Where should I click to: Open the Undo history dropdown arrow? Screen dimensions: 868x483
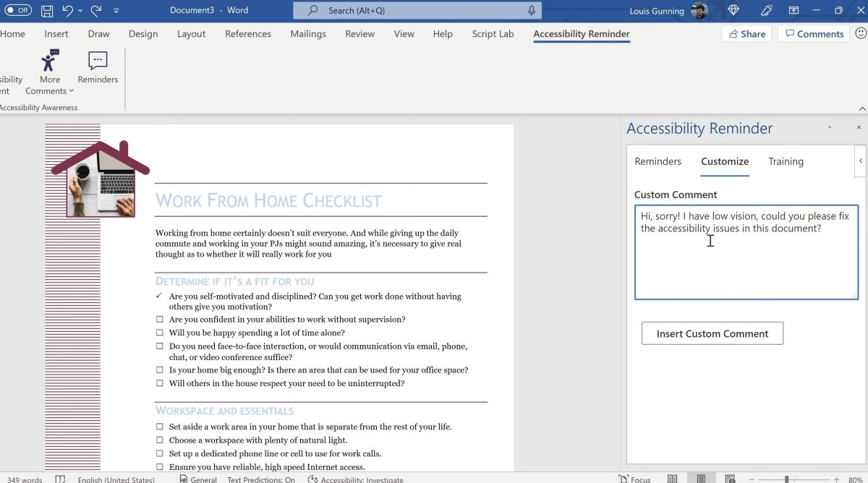(x=80, y=11)
